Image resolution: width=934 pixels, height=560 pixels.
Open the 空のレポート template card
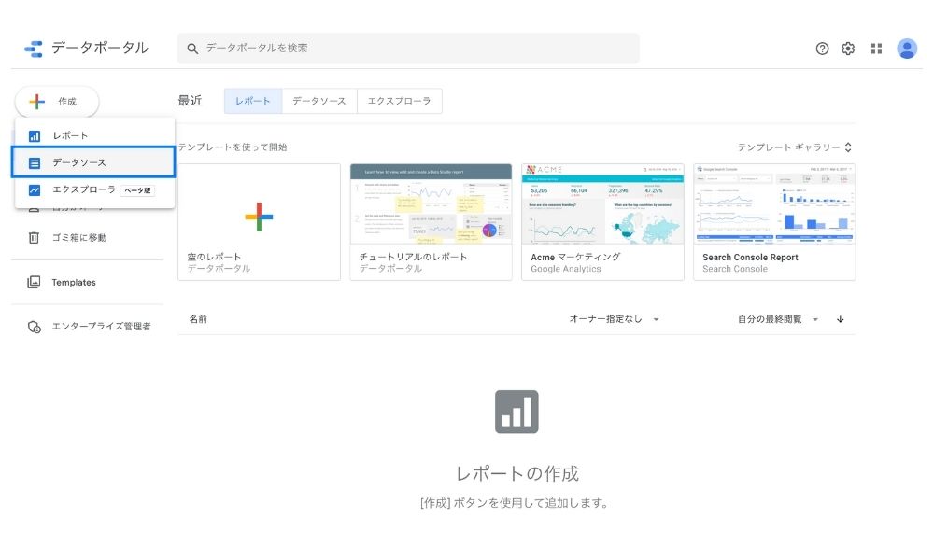tap(259, 222)
